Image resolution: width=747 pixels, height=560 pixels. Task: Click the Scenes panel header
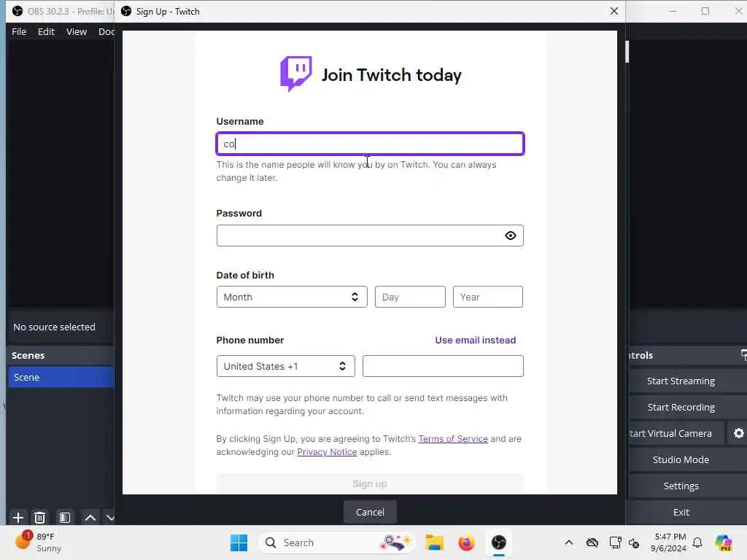tap(61, 355)
